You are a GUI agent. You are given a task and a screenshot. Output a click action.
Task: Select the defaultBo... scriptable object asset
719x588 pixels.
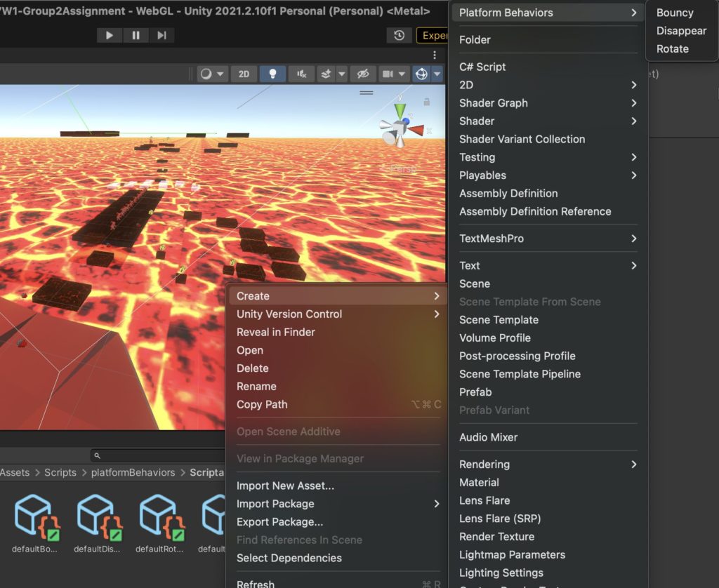point(34,516)
